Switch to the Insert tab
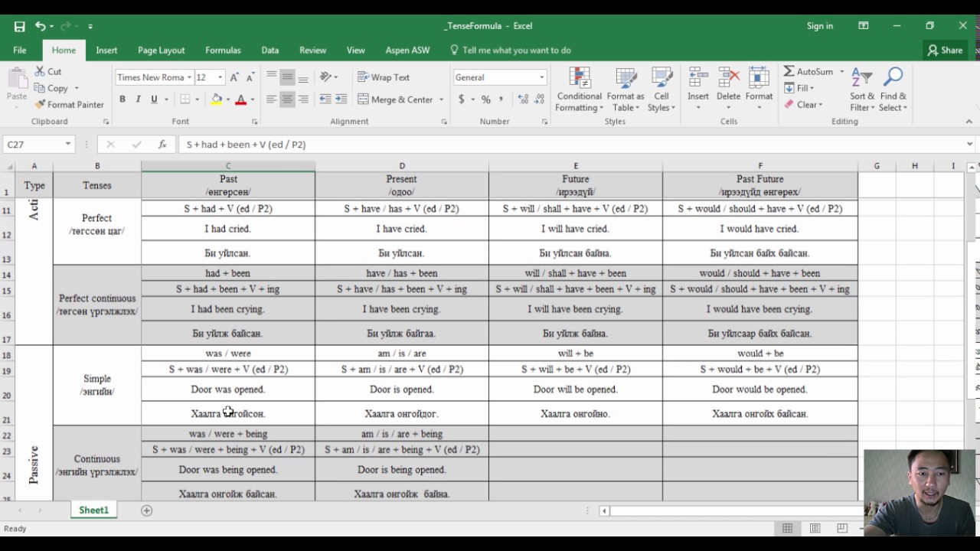This screenshot has width=980, height=551. pos(106,50)
